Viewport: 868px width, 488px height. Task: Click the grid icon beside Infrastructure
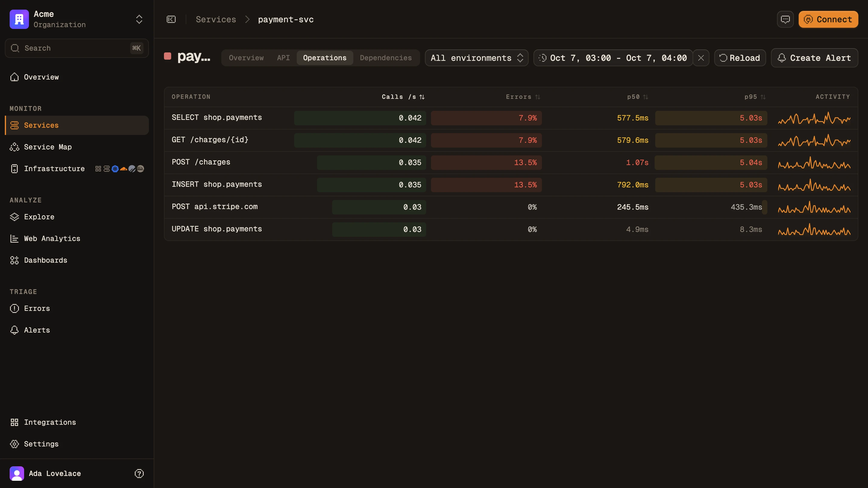[x=98, y=169]
